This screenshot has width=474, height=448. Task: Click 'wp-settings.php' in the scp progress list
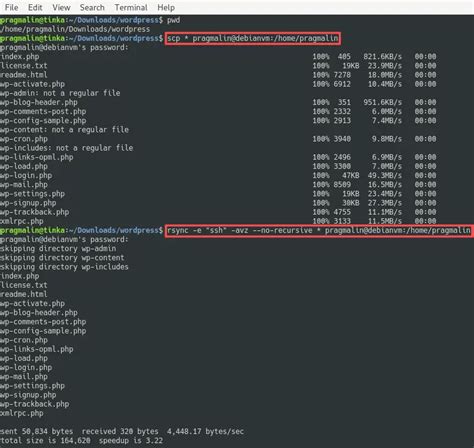click(32, 194)
